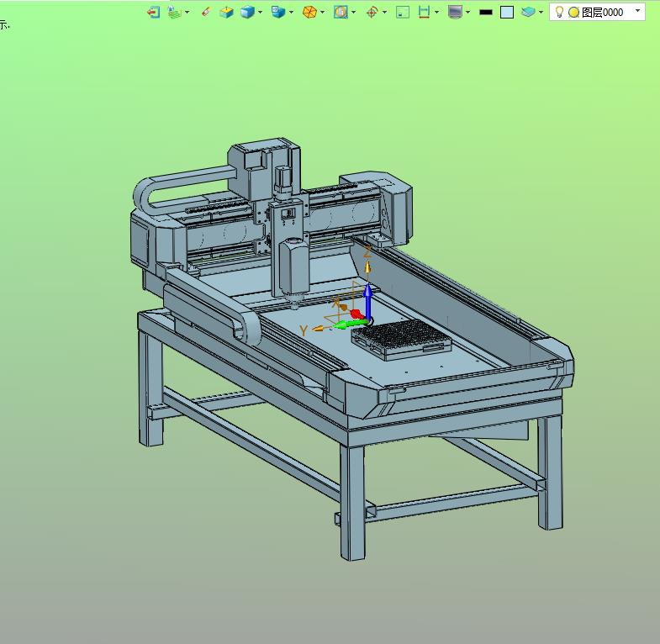Click the small framed window icon
Image resolution: width=660 pixels, height=644 pixels.
tap(403, 13)
